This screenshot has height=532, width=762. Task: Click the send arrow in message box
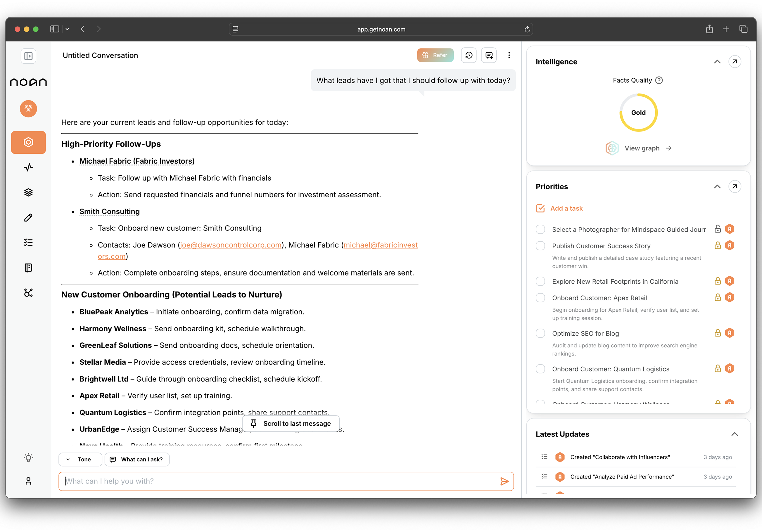(504, 481)
